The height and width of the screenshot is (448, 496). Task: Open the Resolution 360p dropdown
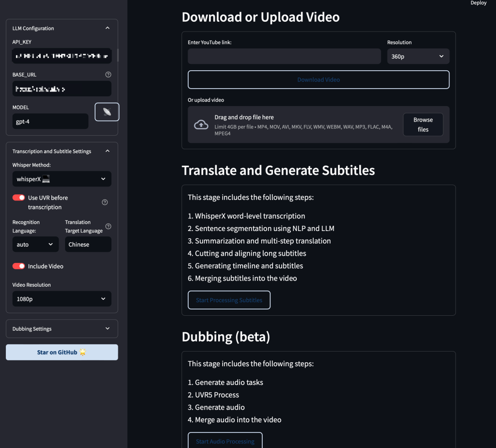pyautogui.click(x=418, y=57)
